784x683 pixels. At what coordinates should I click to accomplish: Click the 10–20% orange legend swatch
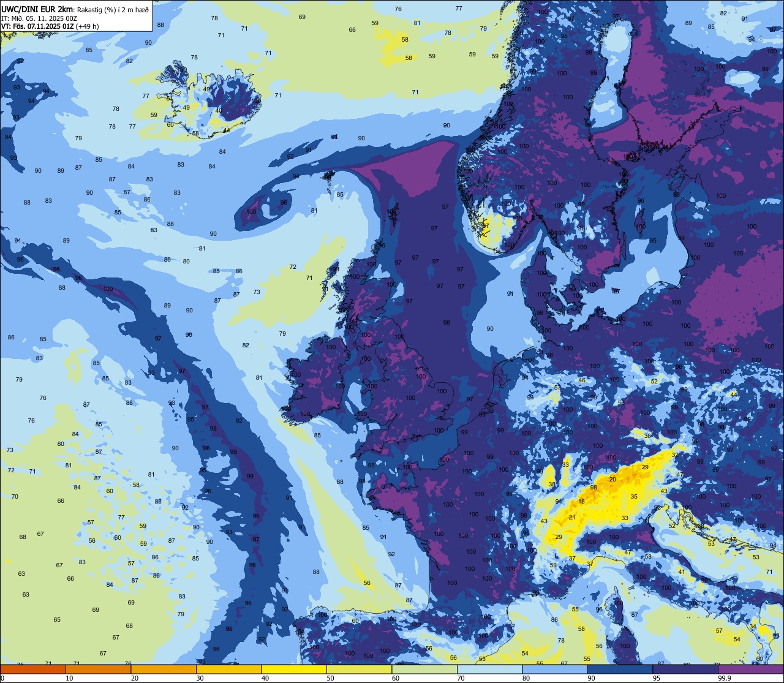click(98, 670)
